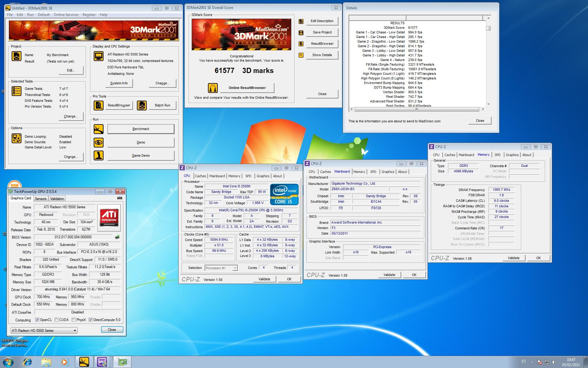Click the Options icon in 3DMark2001
Image resolution: width=588 pixels, height=368 pixels.
17,138
